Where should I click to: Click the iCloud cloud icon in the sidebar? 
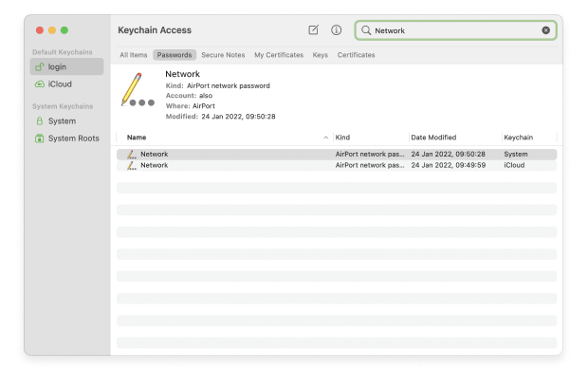pos(40,84)
